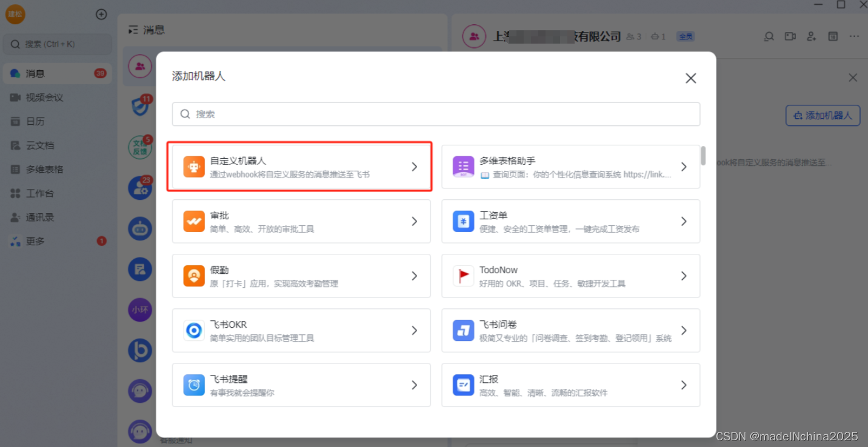Click the 飞书提醒 alarm clock icon
Screen dimensions: 868x447
pyautogui.click(x=194, y=385)
